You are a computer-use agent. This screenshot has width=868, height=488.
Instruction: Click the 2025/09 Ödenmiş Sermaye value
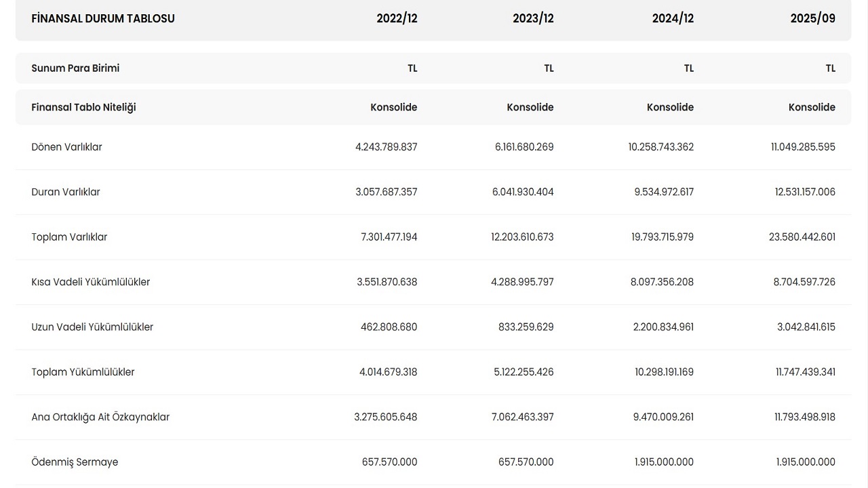coord(806,462)
